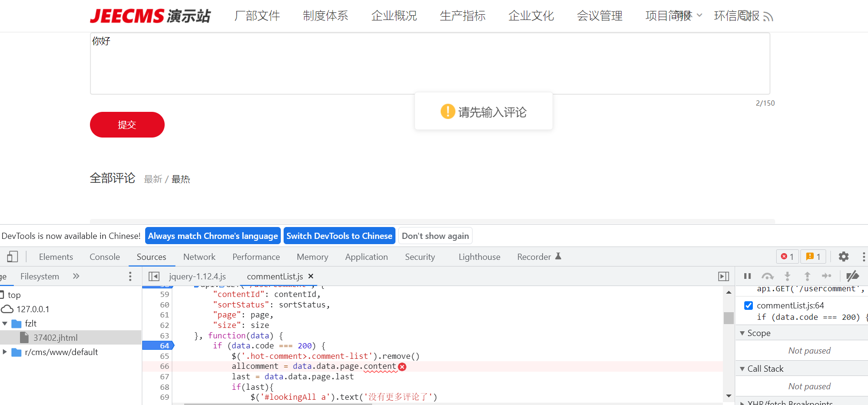
Task: Open DevTools settings gear
Action: (843, 257)
